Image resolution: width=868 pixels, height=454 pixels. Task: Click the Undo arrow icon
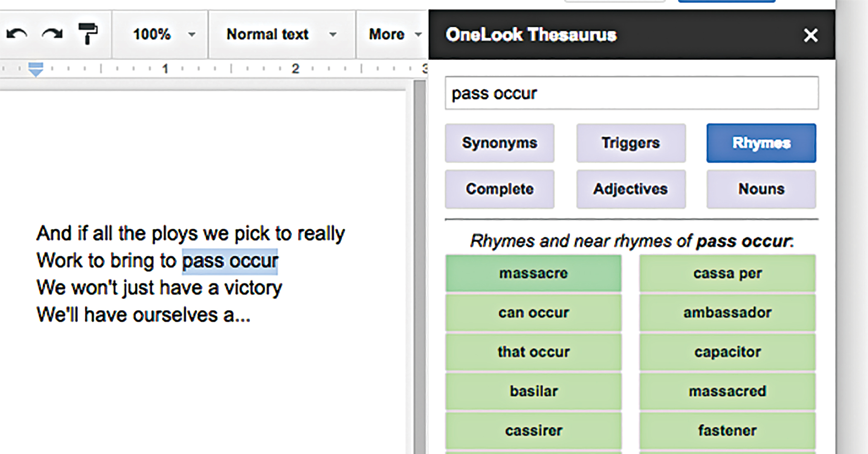tap(17, 34)
